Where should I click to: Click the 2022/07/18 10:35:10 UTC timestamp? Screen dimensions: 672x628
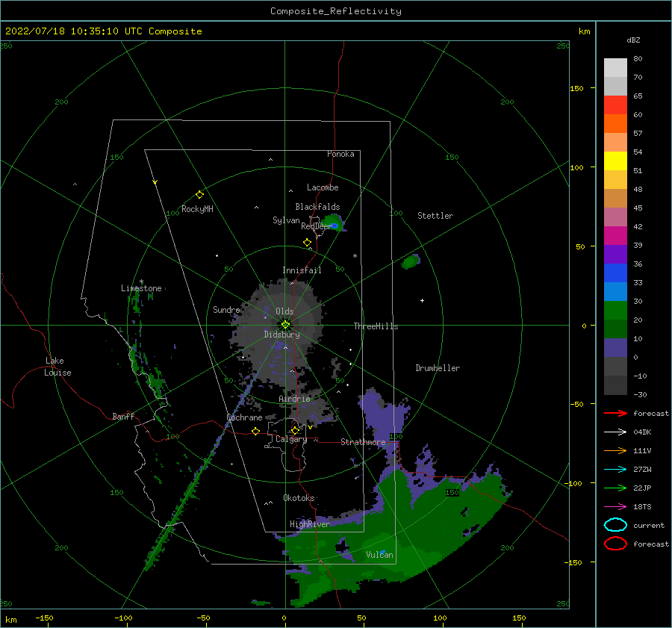[x=103, y=31]
